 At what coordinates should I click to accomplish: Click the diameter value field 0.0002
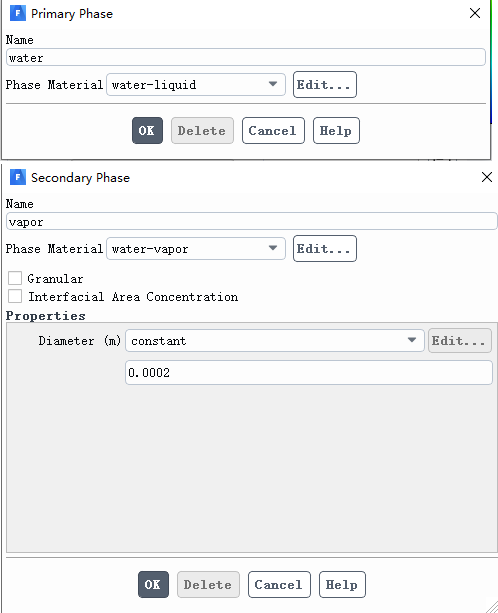[309, 373]
